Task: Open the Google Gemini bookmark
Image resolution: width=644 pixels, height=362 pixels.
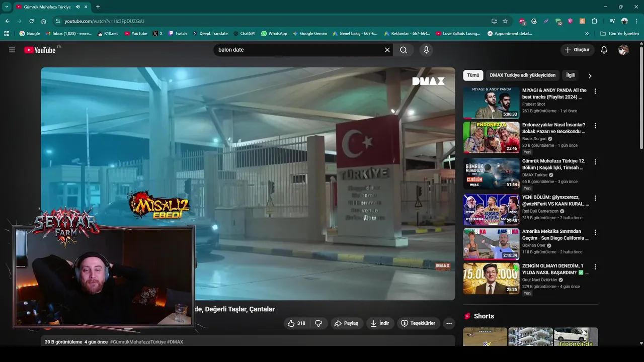Action: [310, 34]
